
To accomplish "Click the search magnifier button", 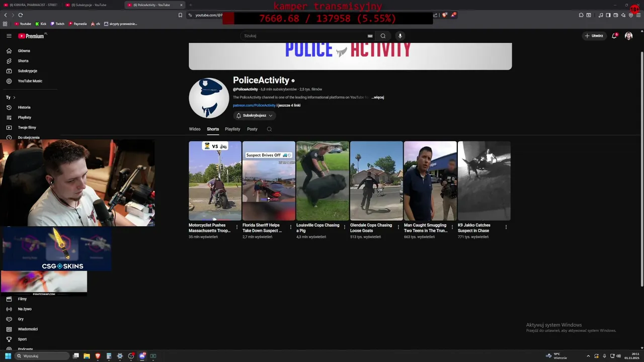I will (383, 36).
